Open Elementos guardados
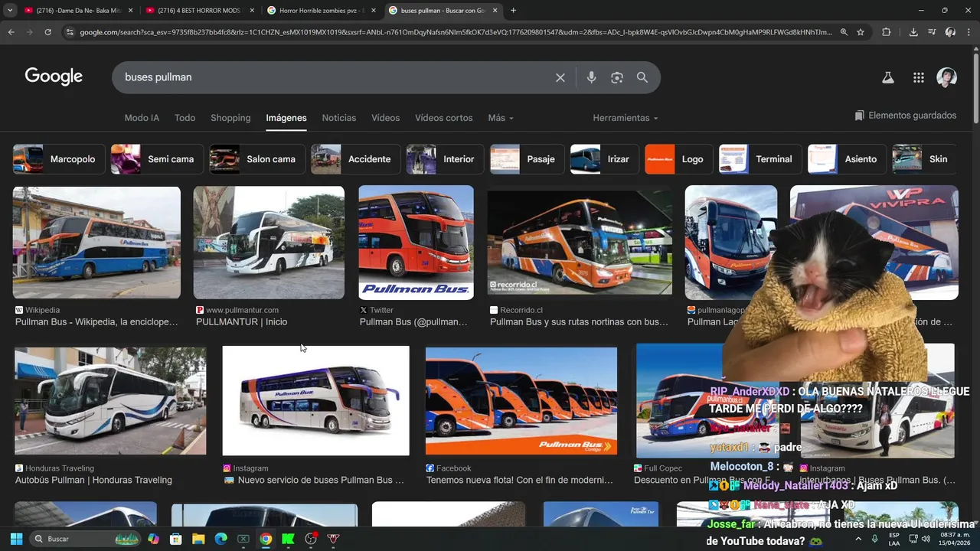Image resolution: width=980 pixels, height=551 pixels. click(x=906, y=116)
